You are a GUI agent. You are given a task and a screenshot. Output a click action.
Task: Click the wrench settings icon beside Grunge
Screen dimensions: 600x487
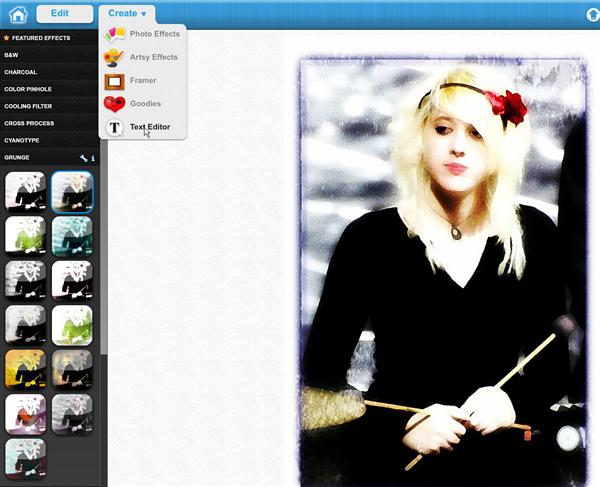pyautogui.click(x=83, y=158)
